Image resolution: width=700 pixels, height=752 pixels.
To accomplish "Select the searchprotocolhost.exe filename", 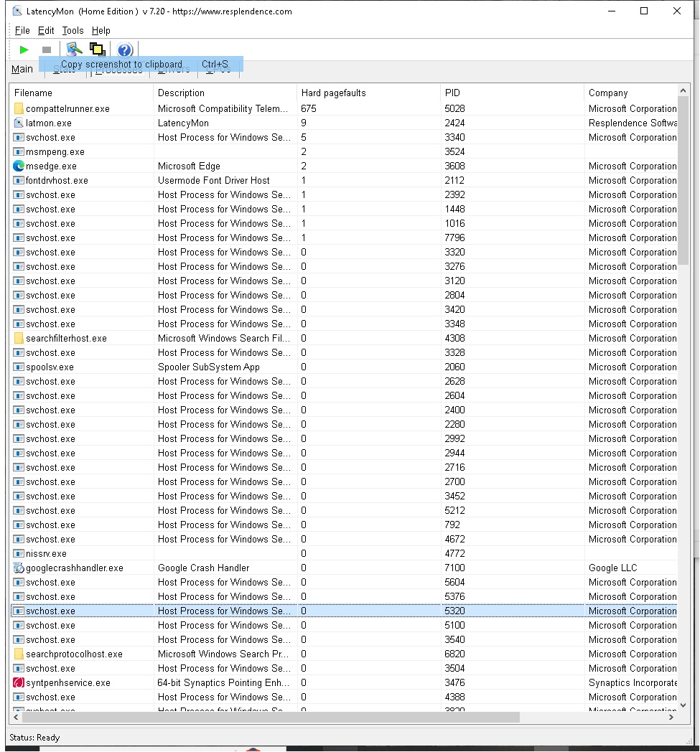I will 75,654.
